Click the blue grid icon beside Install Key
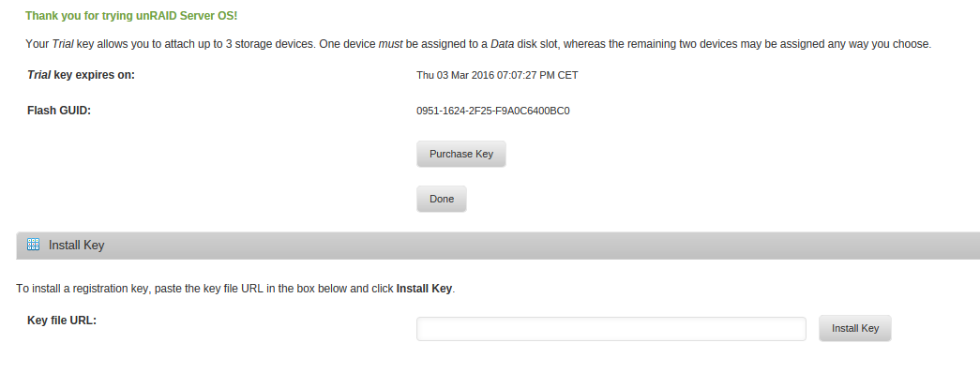Image resolution: width=980 pixels, height=373 pixels. pos(34,245)
